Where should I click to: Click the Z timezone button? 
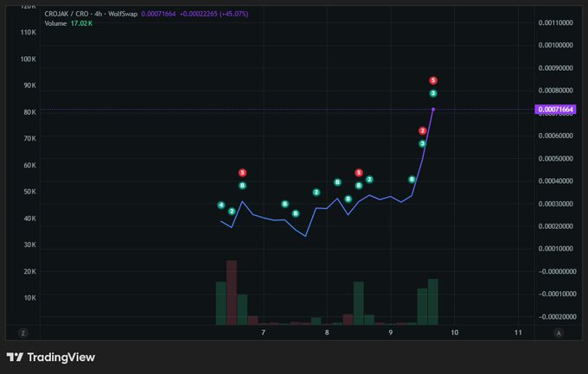tap(23, 333)
